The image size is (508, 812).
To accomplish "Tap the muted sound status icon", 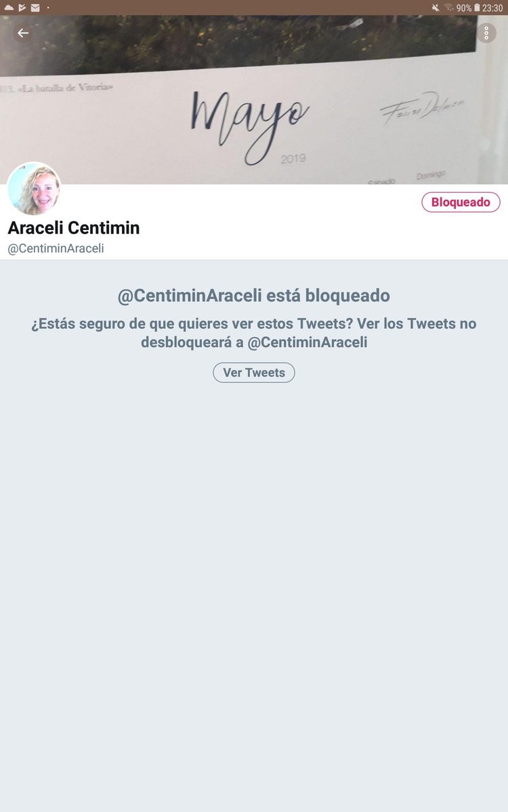I will [x=436, y=8].
